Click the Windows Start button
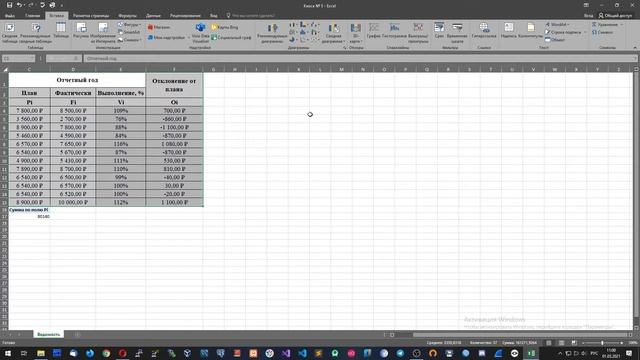This screenshot has height=360, width=640. click(x=8, y=353)
